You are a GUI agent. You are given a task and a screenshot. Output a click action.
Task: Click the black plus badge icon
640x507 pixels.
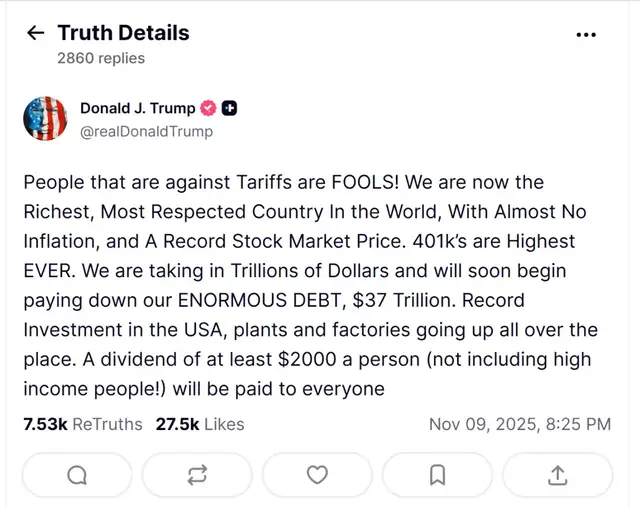pyautogui.click(x=230, y=109)
